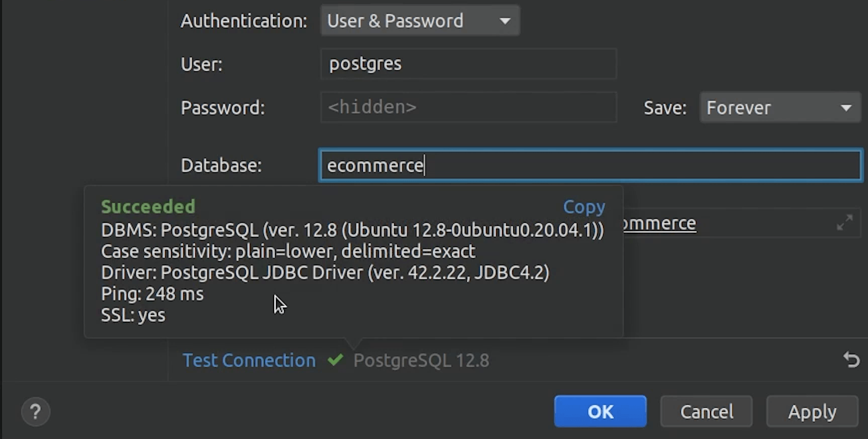Click the green checkmark beside Test Connection

(x=336, y=360)
